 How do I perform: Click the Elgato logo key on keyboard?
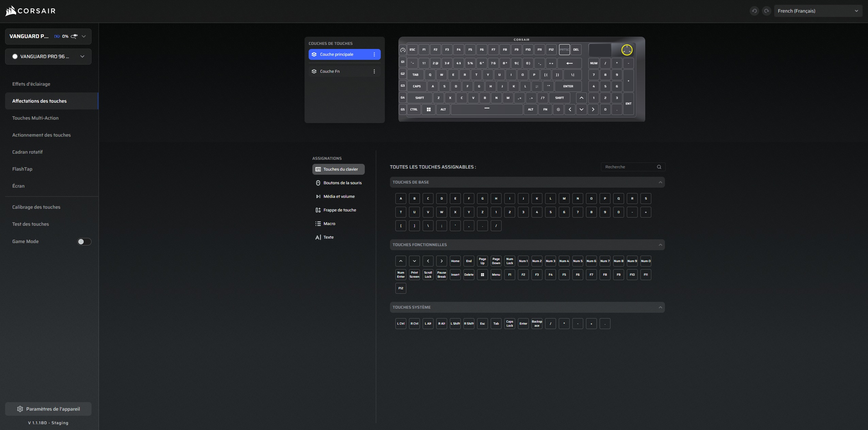coord(558,109)
